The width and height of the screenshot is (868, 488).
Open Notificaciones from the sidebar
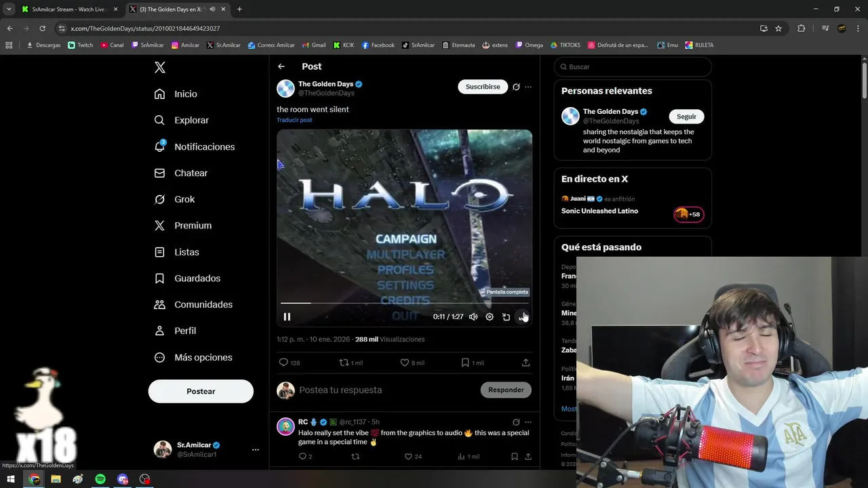click(x=194, y=146)
